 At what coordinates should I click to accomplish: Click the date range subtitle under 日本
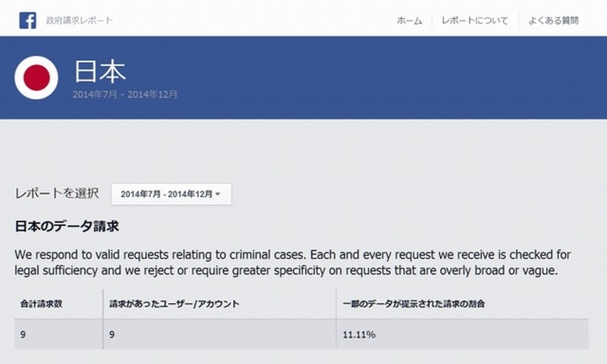click(125, 95)
